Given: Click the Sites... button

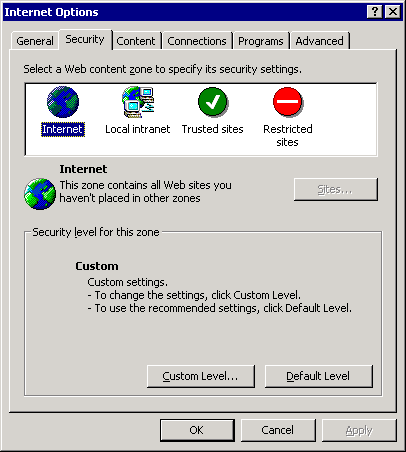Looking at the screenshot, I should coord(336,189).
